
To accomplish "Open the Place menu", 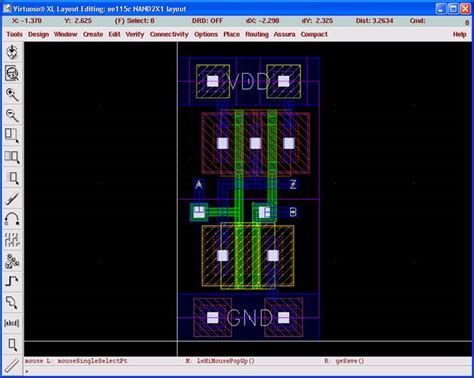I will click(231, 34).
